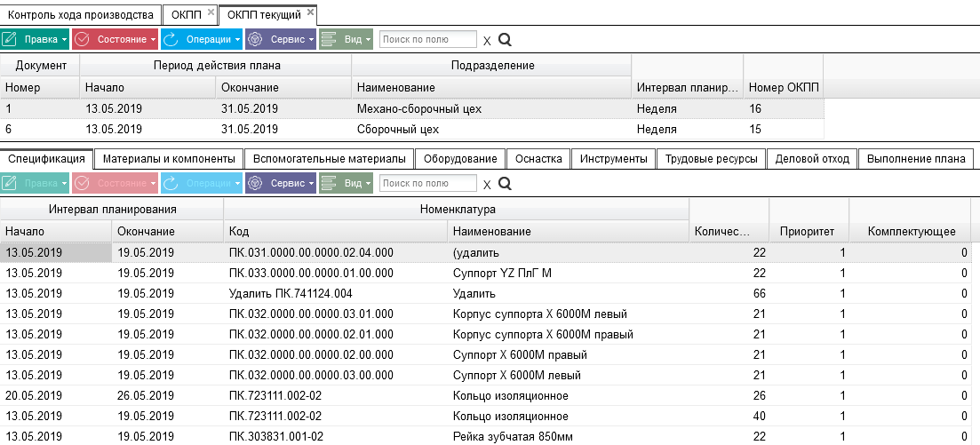Open the Вспомогательные материалы tab

tap(329, 159)
